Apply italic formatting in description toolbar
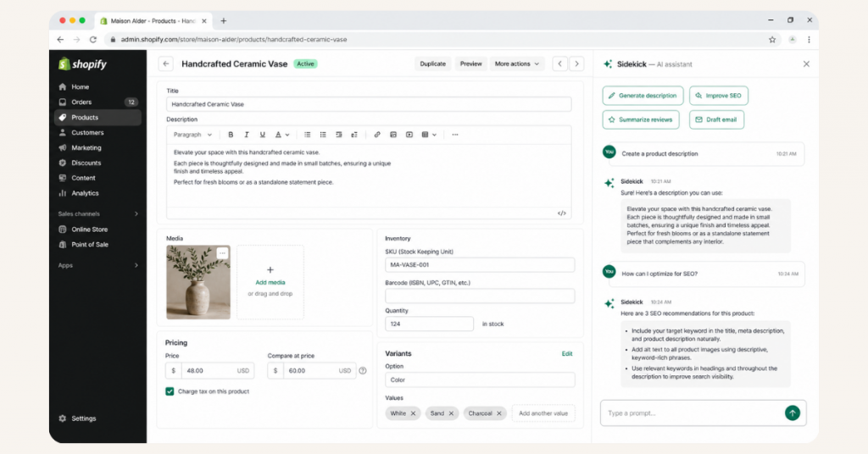 click(247, 135)
